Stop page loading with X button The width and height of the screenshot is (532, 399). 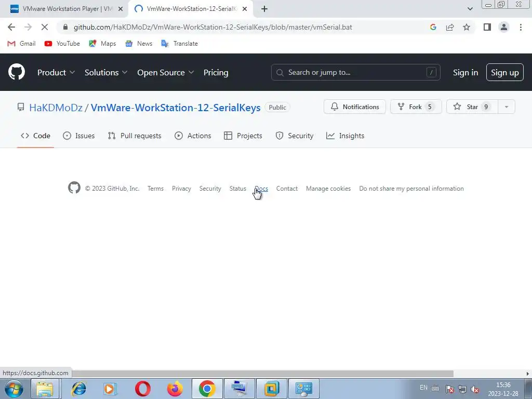[x=45, y=27]
